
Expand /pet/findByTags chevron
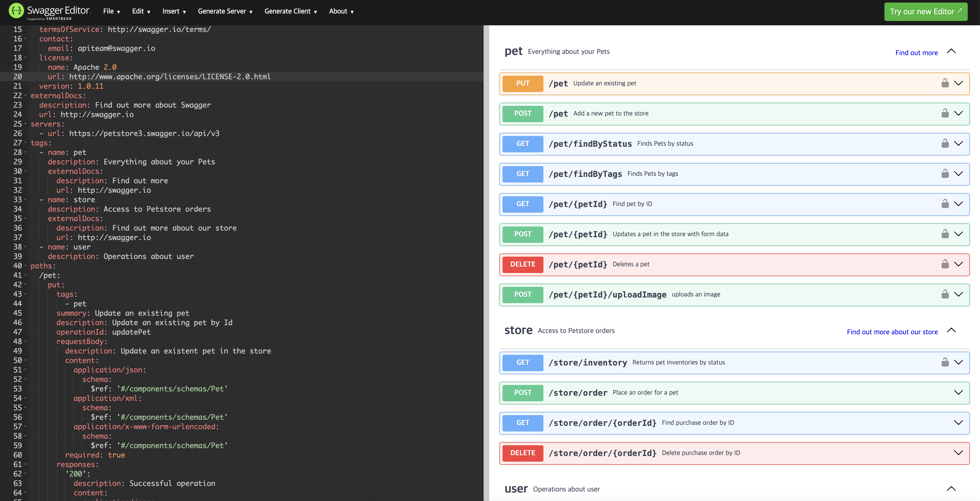tap(958, 174)
